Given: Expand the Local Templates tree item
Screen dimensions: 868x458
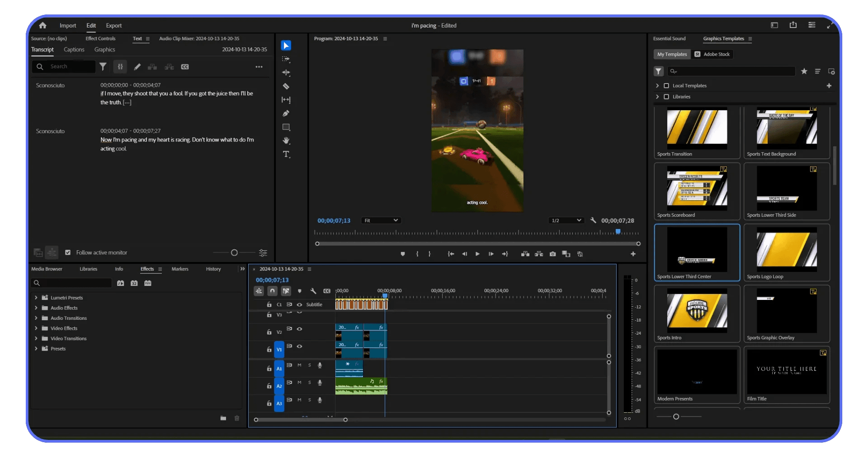Looking at the screenshot, I should coord(656,85).
